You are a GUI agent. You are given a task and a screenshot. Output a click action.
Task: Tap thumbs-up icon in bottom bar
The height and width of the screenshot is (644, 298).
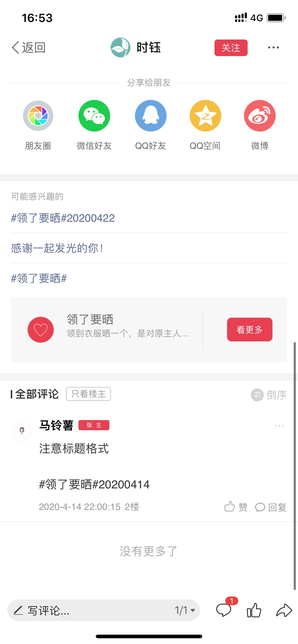click(x=254, y=610)
